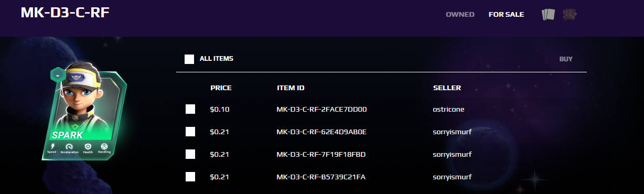Image resolution: width=644 pixels, height=194 pixels.
Task: Click the Seller column header
Action: coord(447,88)
